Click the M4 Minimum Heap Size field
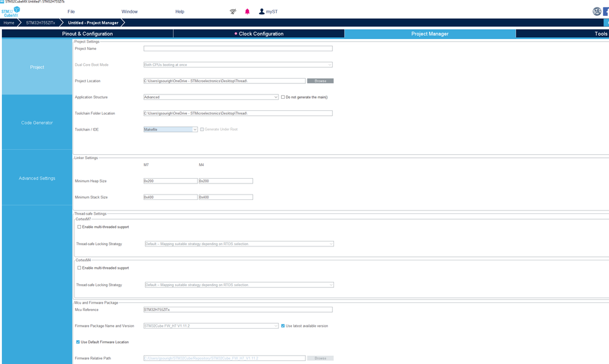Viewport: 609px width, 364px height. [226, 181]
